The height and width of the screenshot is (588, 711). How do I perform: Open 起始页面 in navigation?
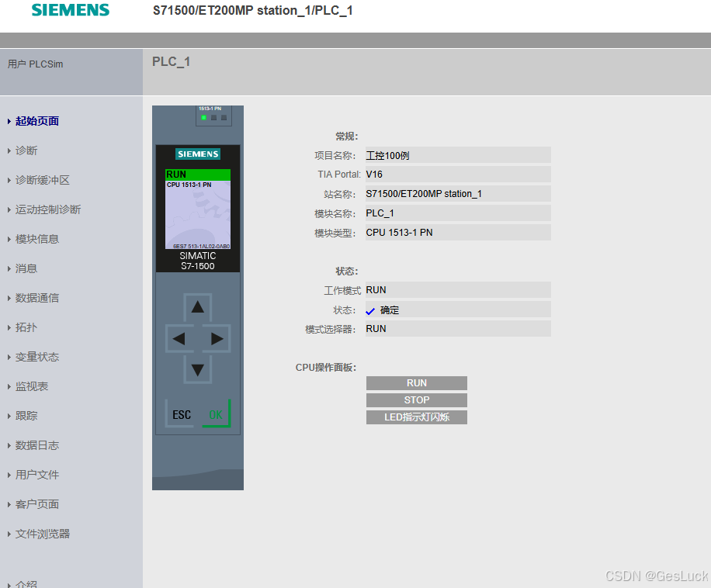click(x=37, y=121)
